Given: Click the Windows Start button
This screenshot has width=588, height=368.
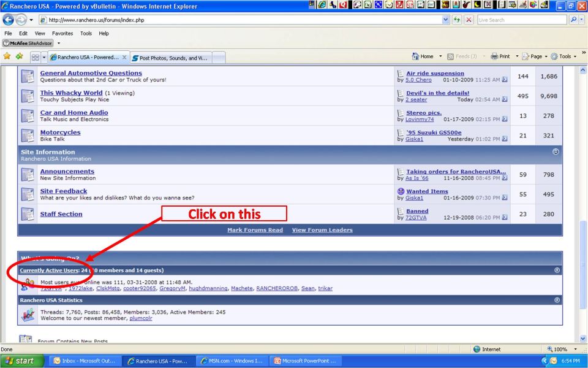Looking at the screenshot, I should (x=21, y=361).
